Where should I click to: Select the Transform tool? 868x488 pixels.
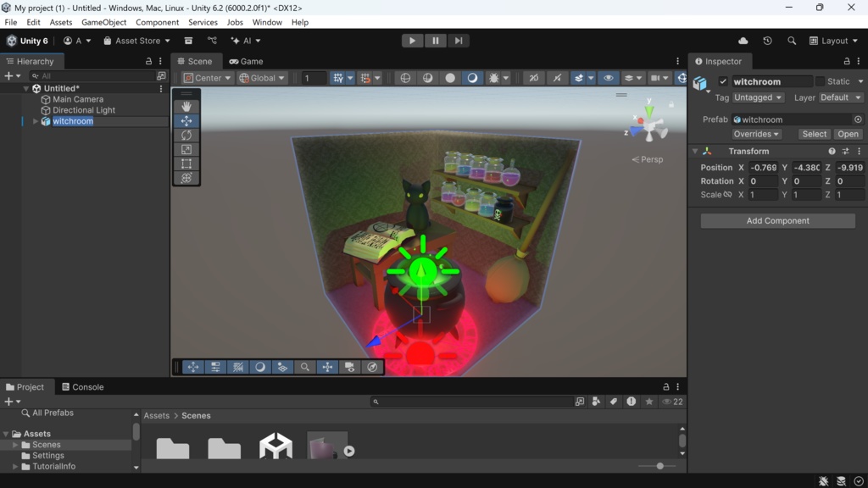coord(186,178)
